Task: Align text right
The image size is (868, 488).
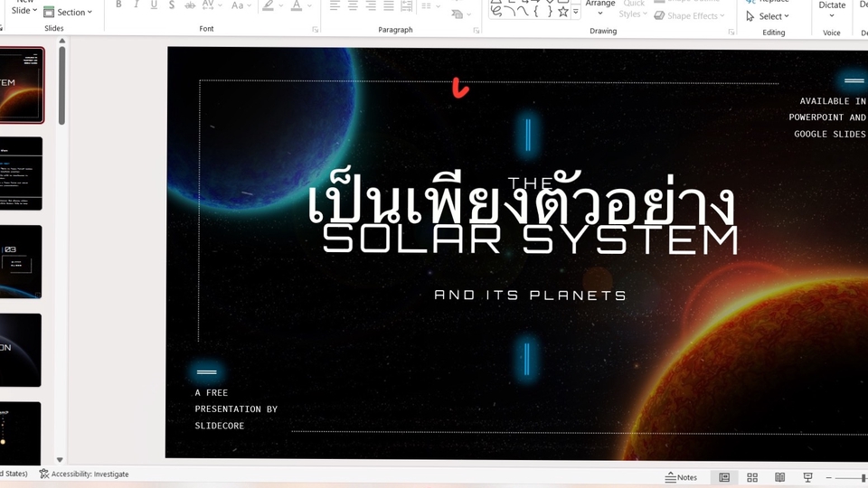Action: click(371, 5)
